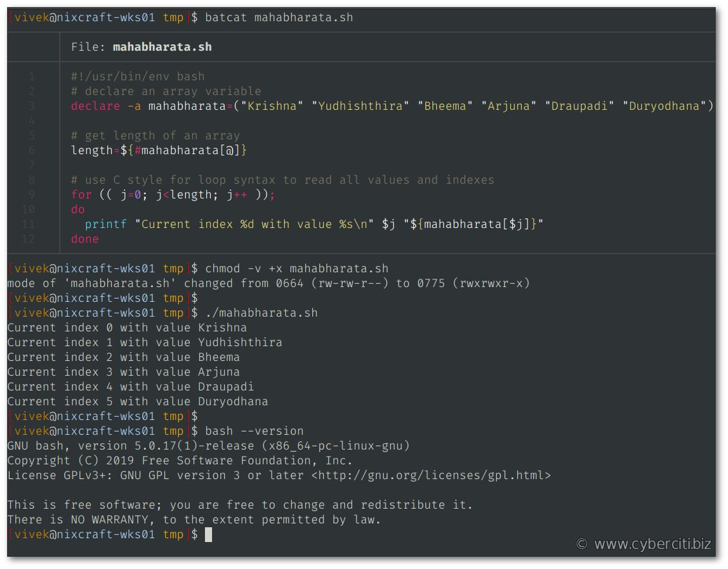Click the "Arjuna" string in the array declaration
The image size is (728, 569).
coord(509,106)
